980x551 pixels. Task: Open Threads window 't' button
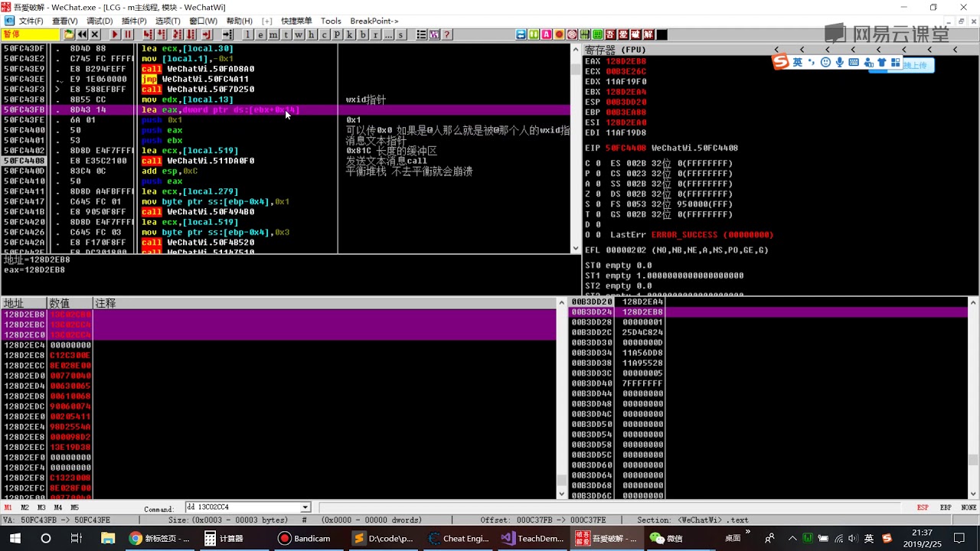click(x=286, y=34)
